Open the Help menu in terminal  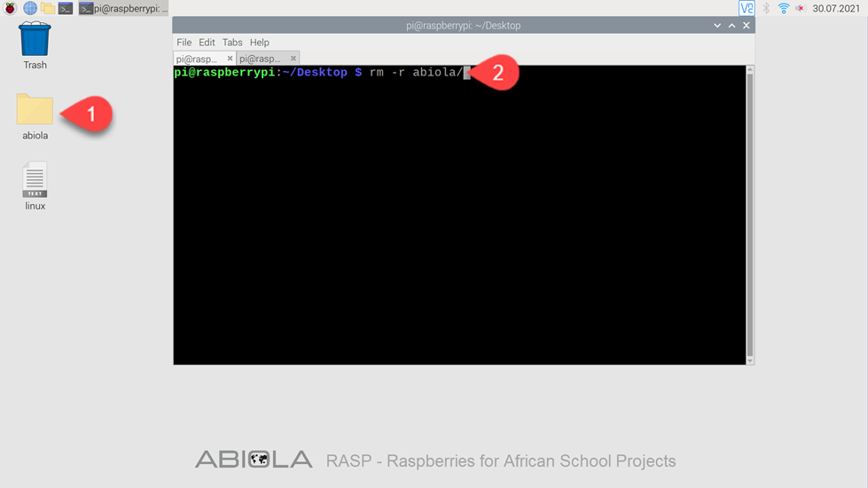point(259,42)
